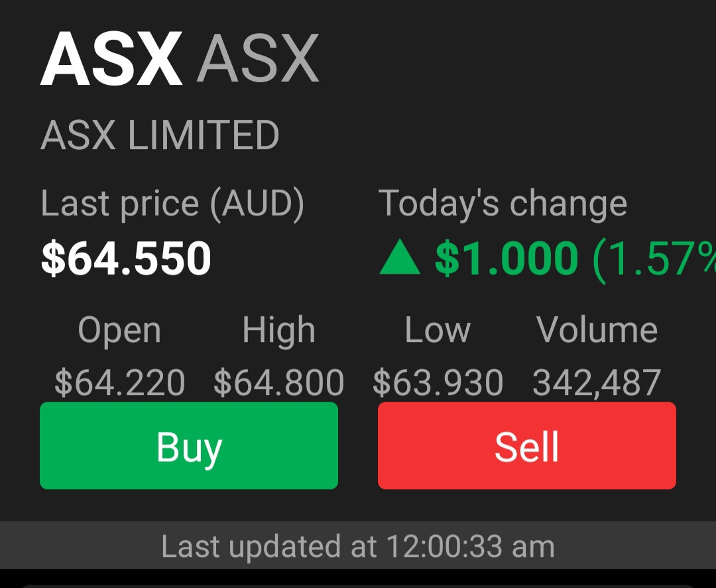Click the 342,487 volume figure
The height and width of the screenshot is (588, 716).
point(597,382)
